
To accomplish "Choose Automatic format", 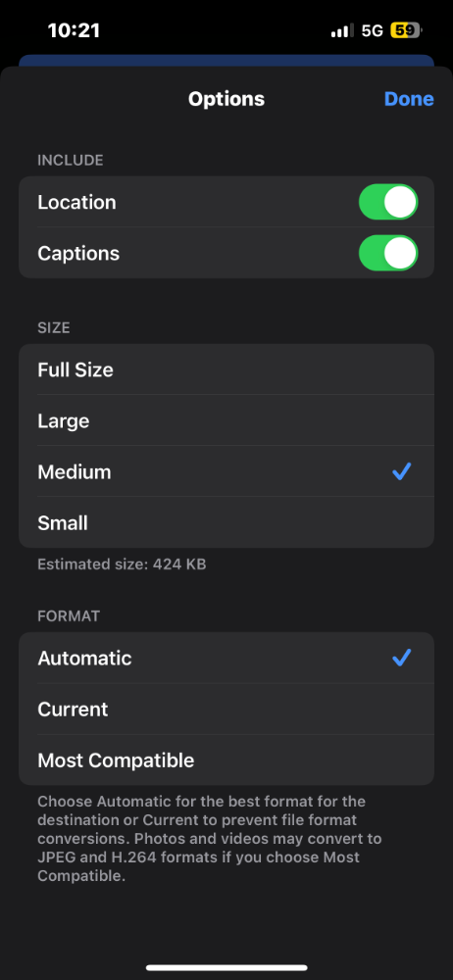I will click(x=226, y=658).
